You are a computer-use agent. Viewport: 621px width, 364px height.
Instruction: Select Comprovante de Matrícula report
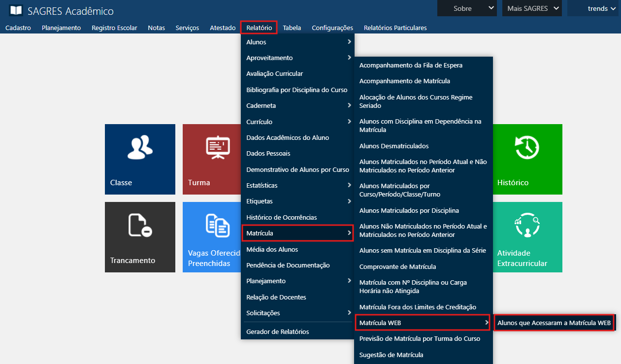tap(397, 266)
